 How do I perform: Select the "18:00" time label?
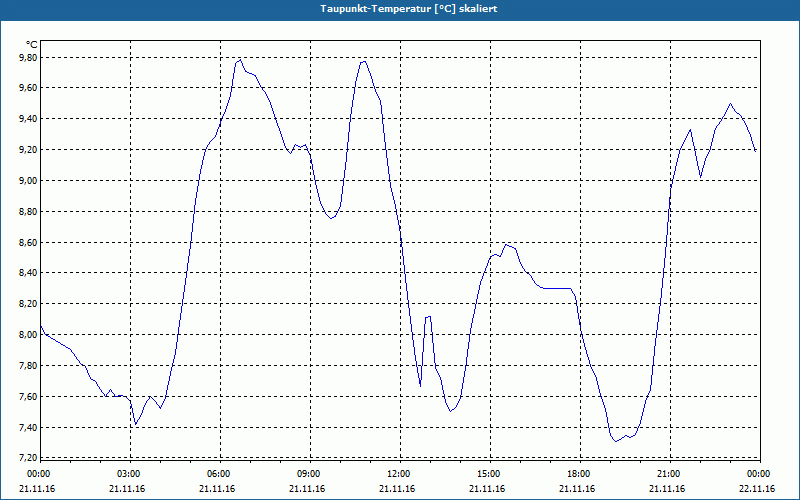tap(580, 474)
